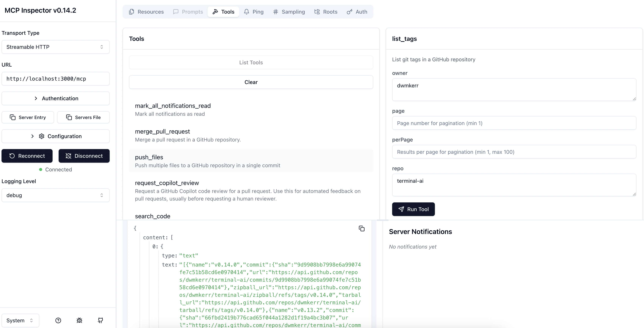Click the perPage input field
644x328 pixels.
click(514, 152)
